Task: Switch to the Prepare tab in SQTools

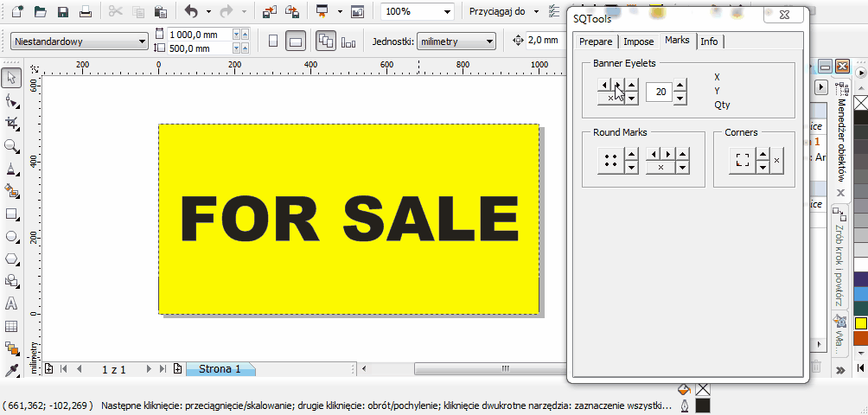Action: pos(596,41)
